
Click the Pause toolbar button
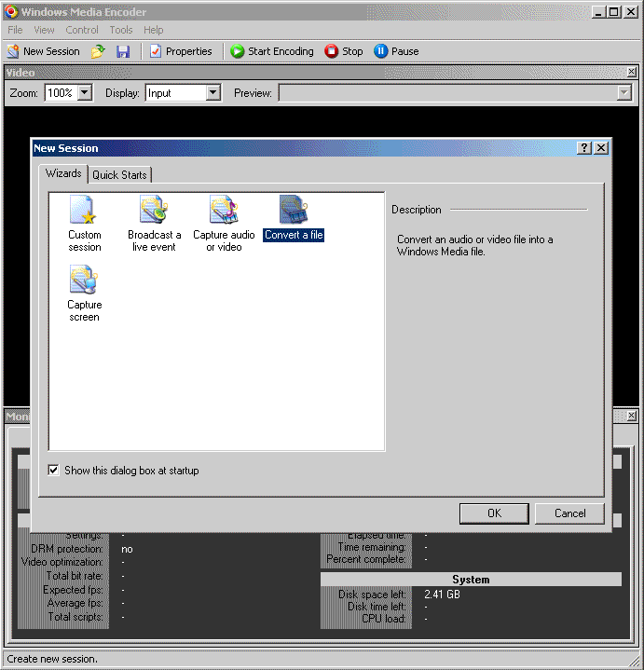click(x=396, y=51)
